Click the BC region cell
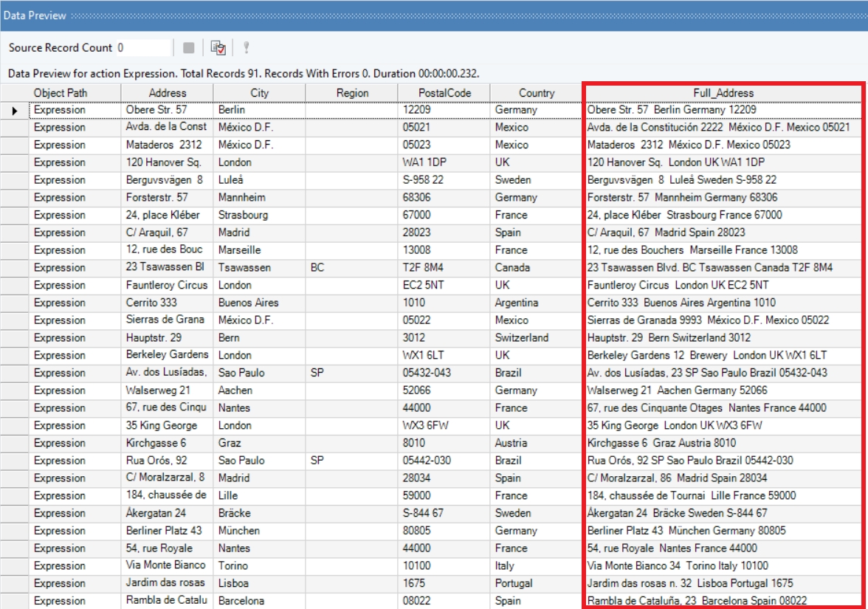Screen dimensions: 868x609 coord(351,268)
